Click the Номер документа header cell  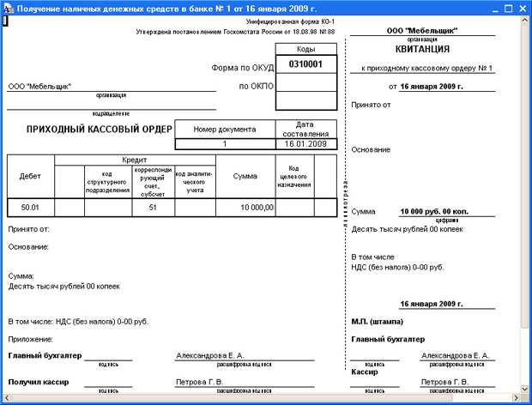click(x=226, y=130)
